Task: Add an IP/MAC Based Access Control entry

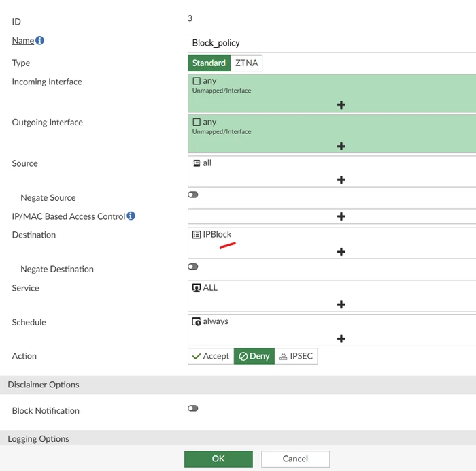Action: pyautogui.click(x=341, y=216)
